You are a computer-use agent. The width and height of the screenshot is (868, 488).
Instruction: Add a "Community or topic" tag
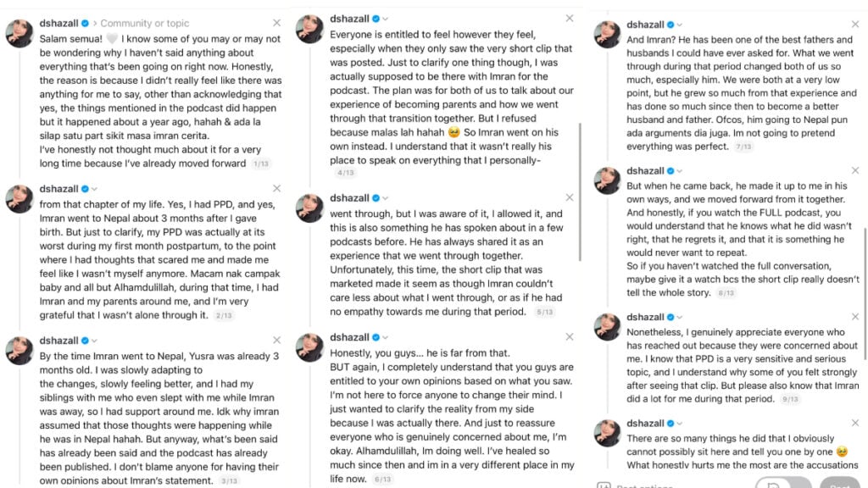pyautogui.click(x=144, y=23)
